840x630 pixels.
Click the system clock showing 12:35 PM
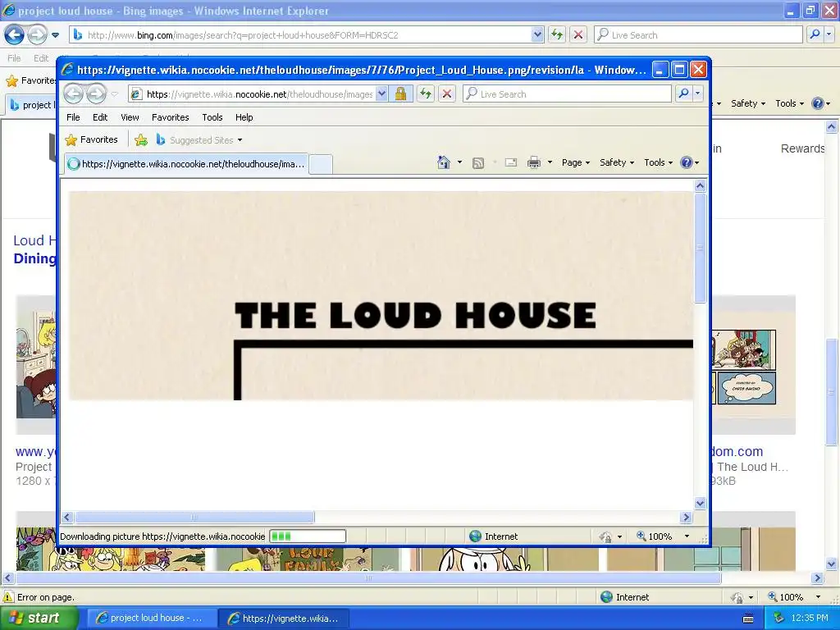click(810, 619)
